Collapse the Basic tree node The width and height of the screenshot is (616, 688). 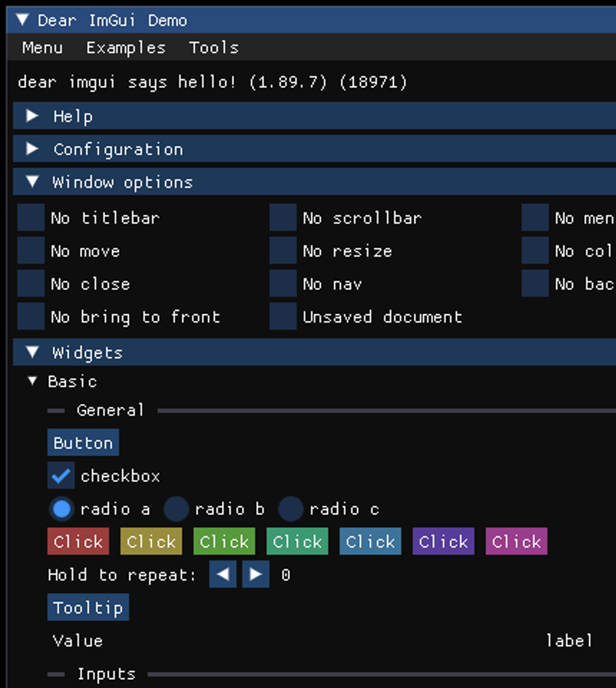tap(32, 381)
